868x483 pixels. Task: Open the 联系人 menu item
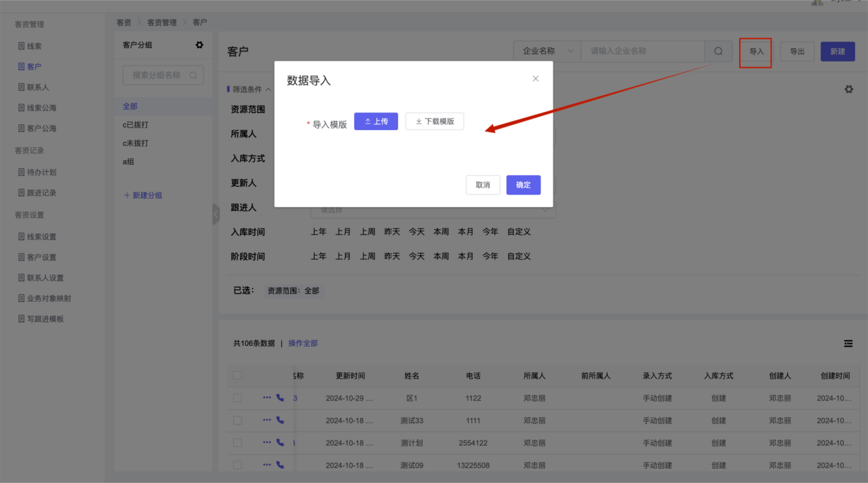(38, 88)
